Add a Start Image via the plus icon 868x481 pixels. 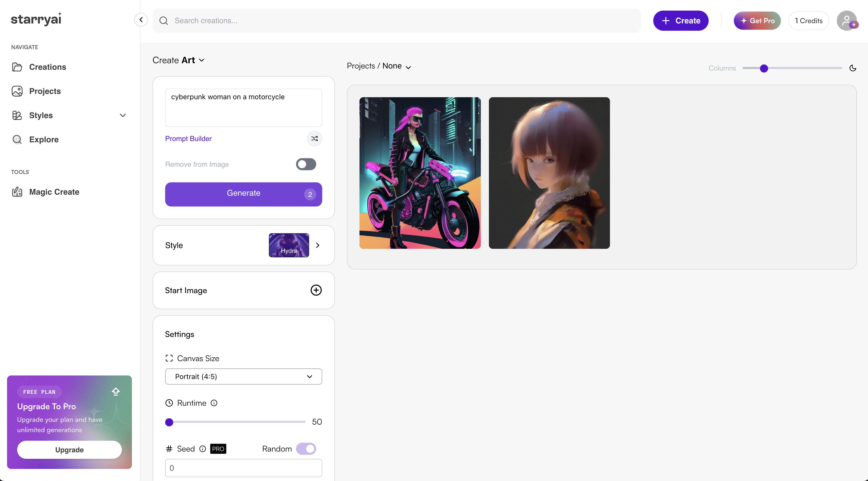pos(316,290)
